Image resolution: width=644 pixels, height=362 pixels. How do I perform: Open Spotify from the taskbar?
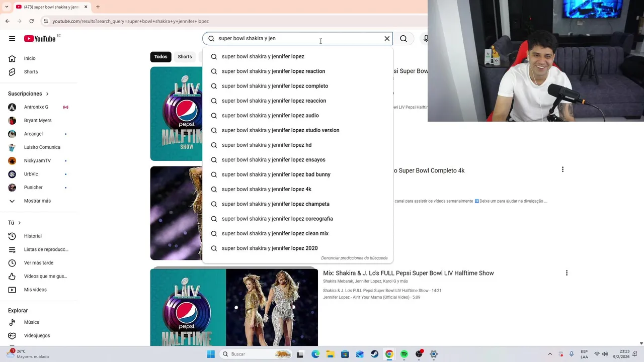click(404, 354)
